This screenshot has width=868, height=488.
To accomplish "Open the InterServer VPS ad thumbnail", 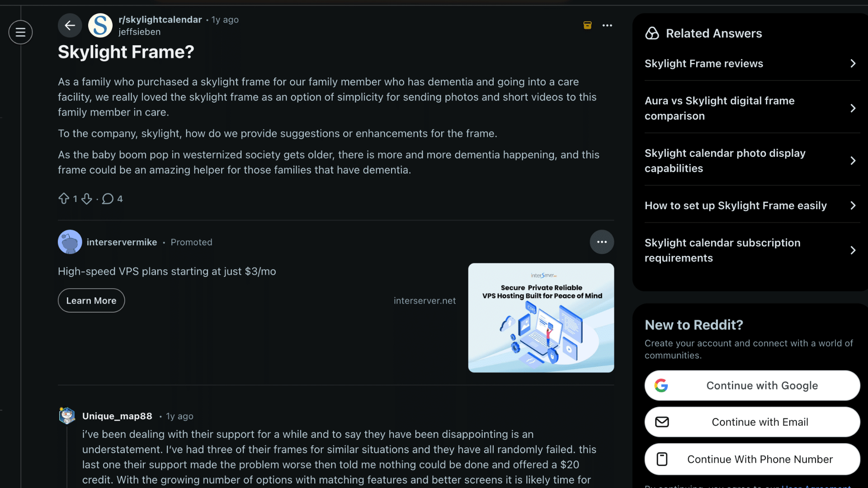I will pyautogui.click(x=541, y=318).
